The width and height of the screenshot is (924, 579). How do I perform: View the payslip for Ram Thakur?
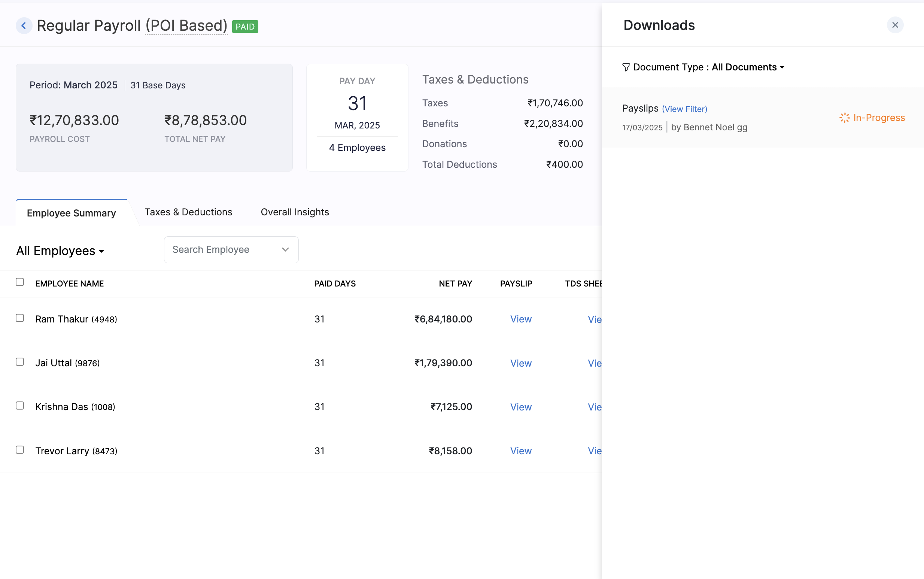tap(520, 319)
